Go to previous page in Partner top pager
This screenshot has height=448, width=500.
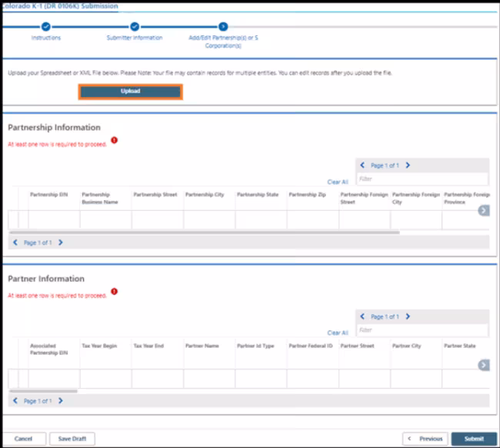362,316
